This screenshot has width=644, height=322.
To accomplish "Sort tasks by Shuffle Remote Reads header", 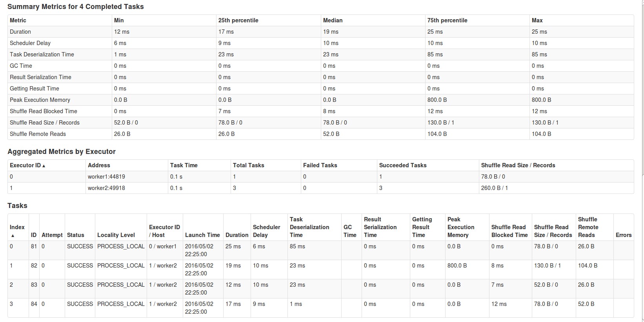I will pos(588,227).
